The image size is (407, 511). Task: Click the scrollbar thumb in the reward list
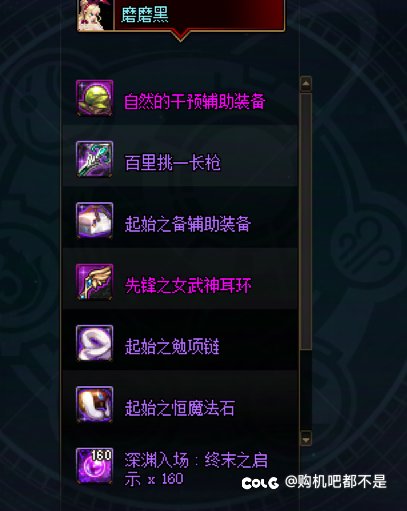pos(306,221)
